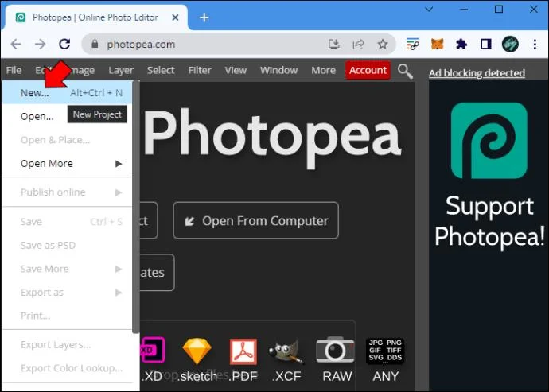This screenshot has width=549, height=392.
Task: Click the RAW camera format icon
Action: pyautogui.click(x=335, y=350)
